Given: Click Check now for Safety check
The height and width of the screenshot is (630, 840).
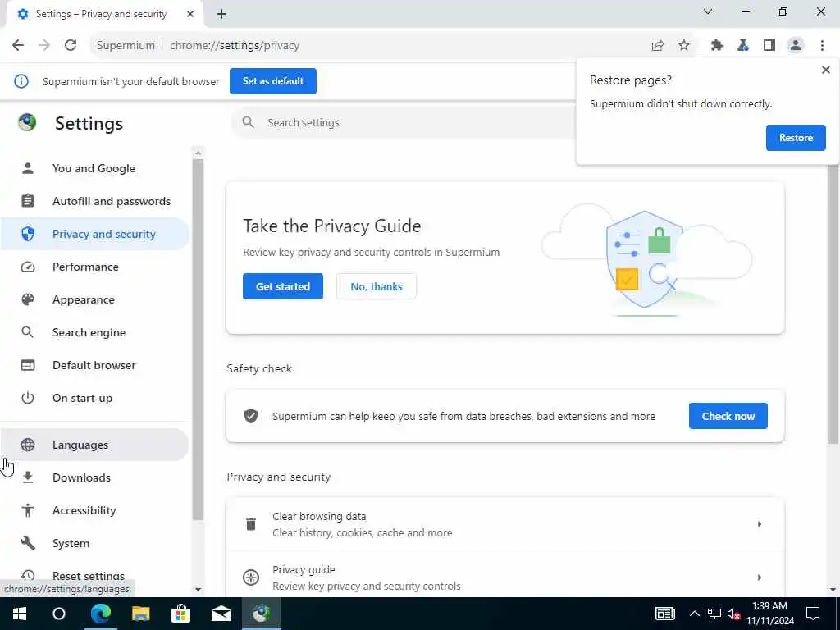Looking at the screenshot, I should click(x=728, y=416).
